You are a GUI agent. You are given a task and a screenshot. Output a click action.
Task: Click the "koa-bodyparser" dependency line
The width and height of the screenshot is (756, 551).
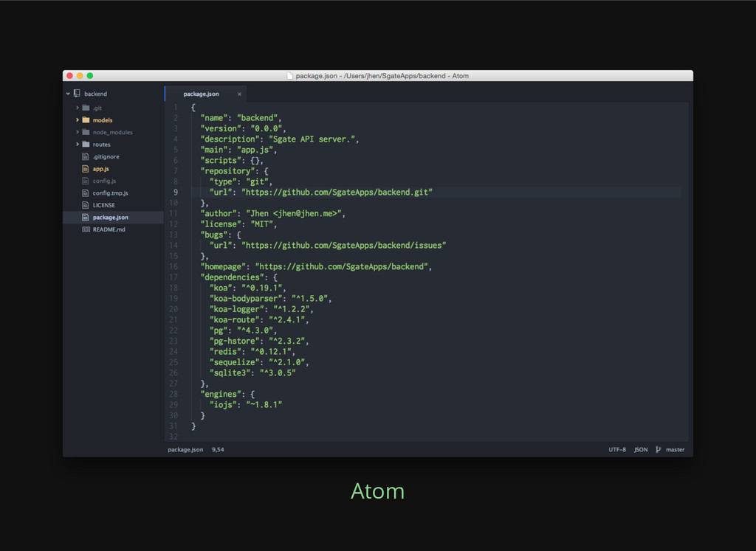pos(270,299)
